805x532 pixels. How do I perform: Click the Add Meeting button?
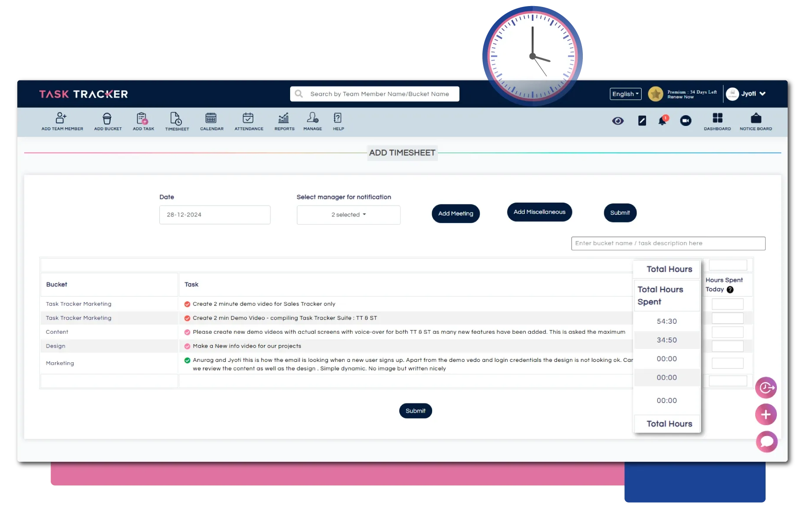point(456,214)
